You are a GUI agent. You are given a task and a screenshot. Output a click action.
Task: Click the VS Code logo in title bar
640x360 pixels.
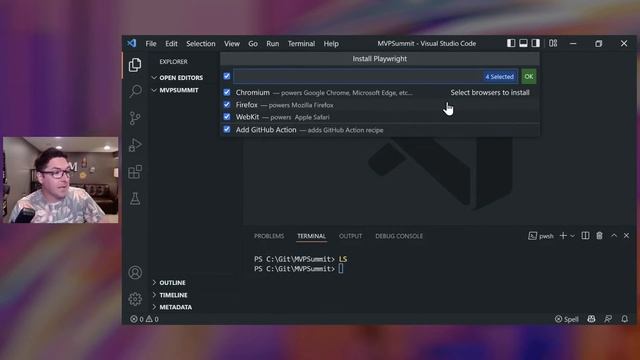[x=131, y=43]
